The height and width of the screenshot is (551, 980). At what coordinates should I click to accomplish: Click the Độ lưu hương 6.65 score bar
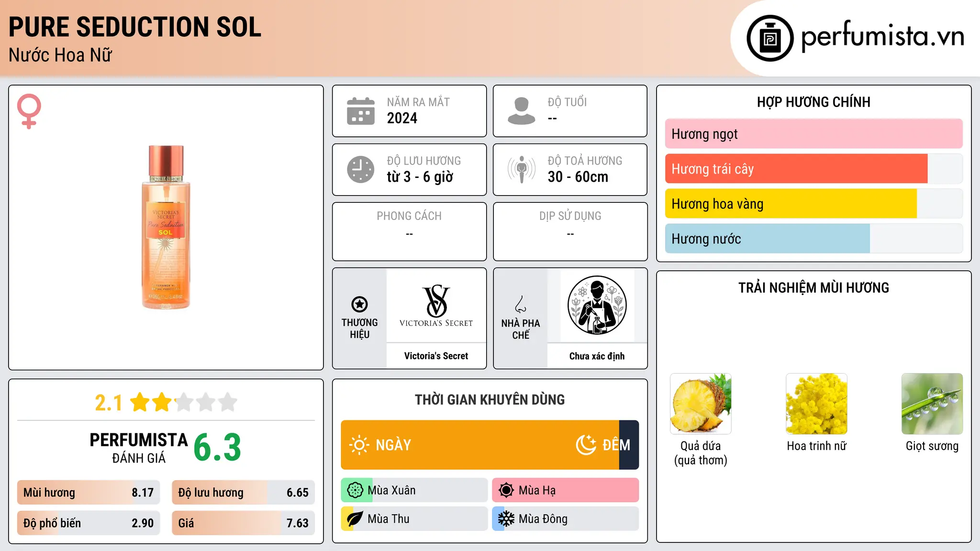[243, 493]
